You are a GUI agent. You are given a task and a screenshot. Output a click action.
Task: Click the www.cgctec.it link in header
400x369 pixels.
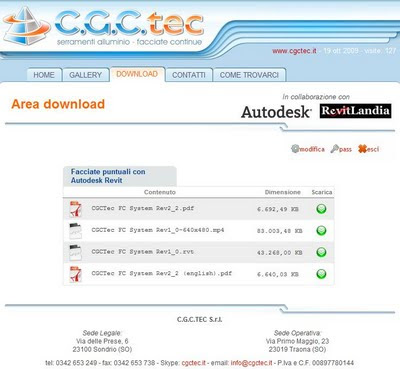(294, 51)
